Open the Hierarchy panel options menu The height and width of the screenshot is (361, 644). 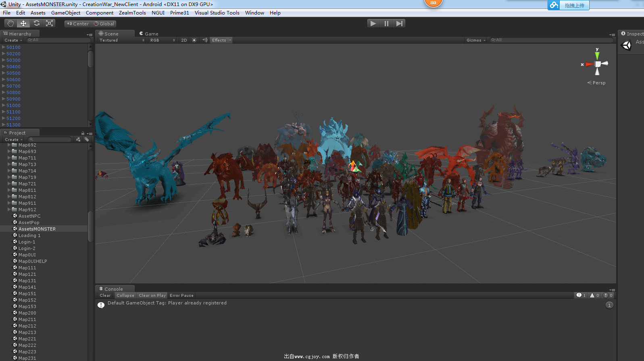coord(90,34)
